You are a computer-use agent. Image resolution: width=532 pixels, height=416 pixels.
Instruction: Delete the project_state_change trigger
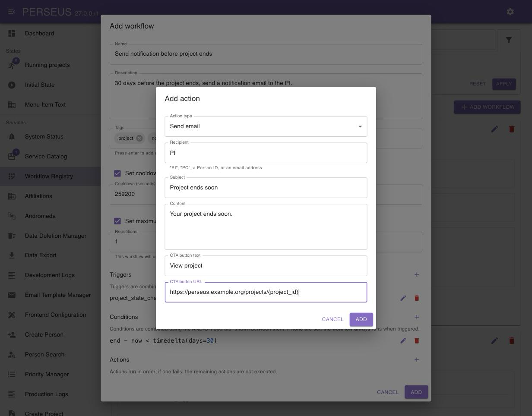[x=417, y=298]
